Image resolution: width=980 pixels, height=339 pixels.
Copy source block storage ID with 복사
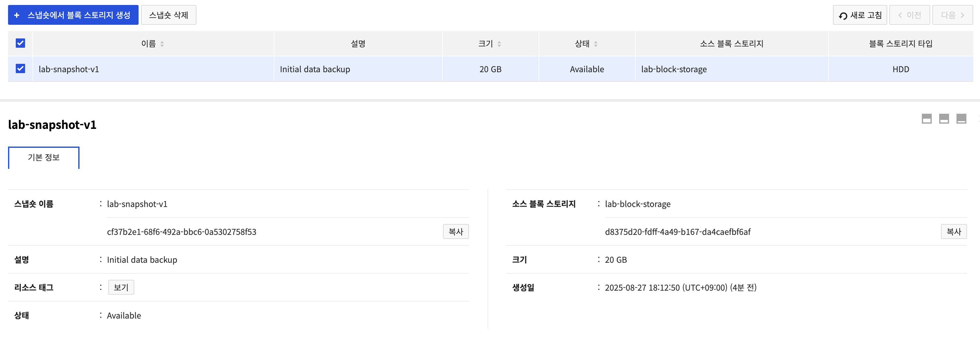pos(953,231)
